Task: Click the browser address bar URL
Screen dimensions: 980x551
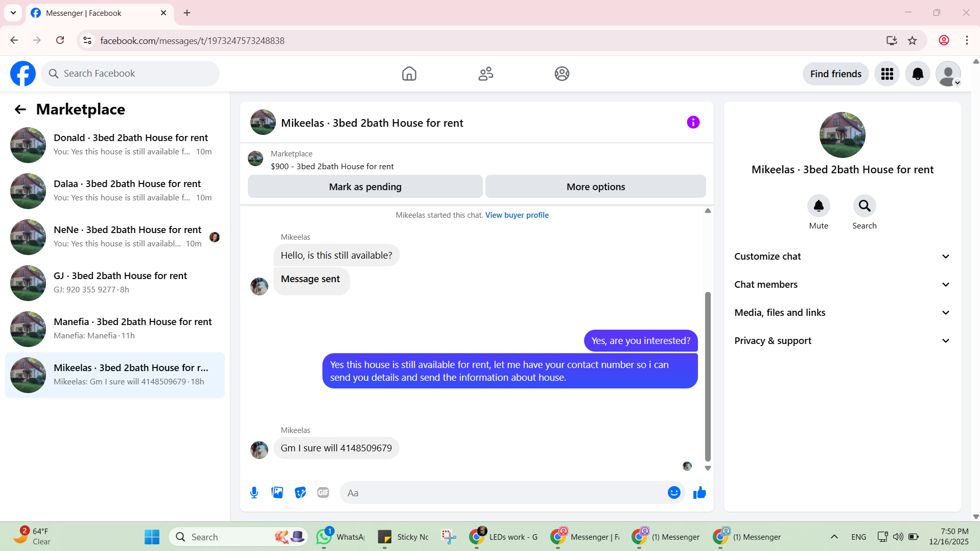Action: point(192,40)
